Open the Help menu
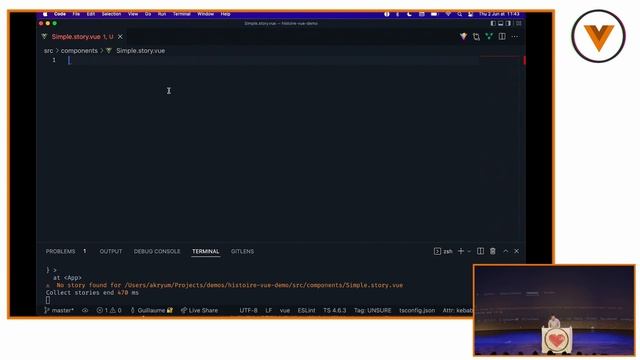This screenshot has width=640, height=360. click(x=226, y=14)
